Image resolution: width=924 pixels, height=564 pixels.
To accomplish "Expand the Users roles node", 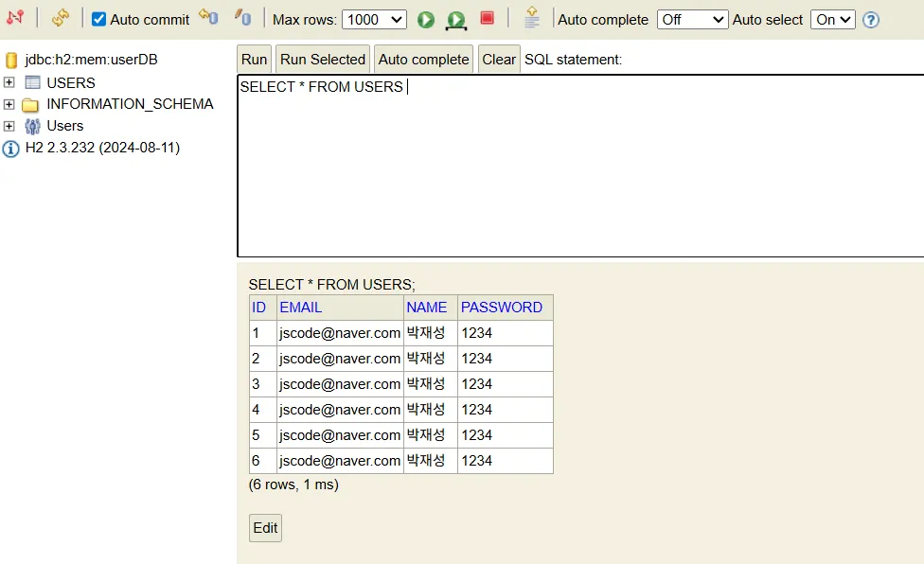I will (9, 126).
